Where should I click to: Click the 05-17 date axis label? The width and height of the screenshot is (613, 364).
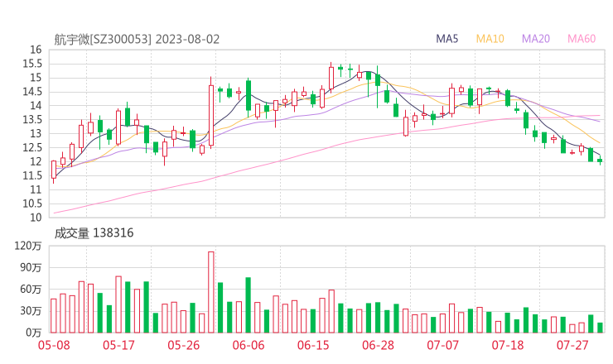[x=118, y=345]
